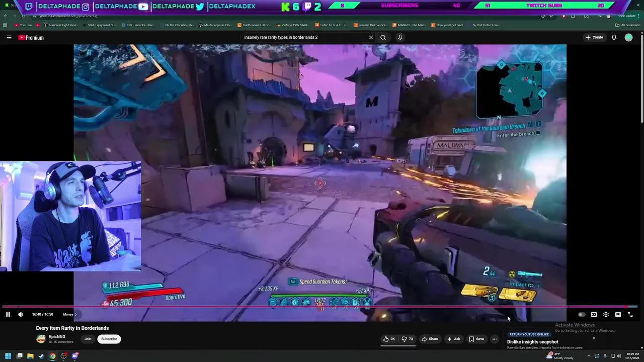Open the EpicNNG channel avatar

coord(41,339)
